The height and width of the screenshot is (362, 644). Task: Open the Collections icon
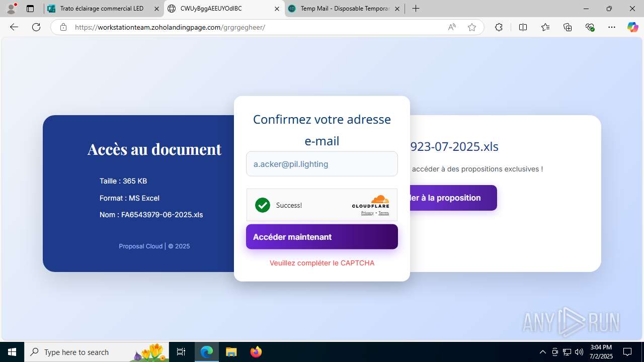[568, 27]
